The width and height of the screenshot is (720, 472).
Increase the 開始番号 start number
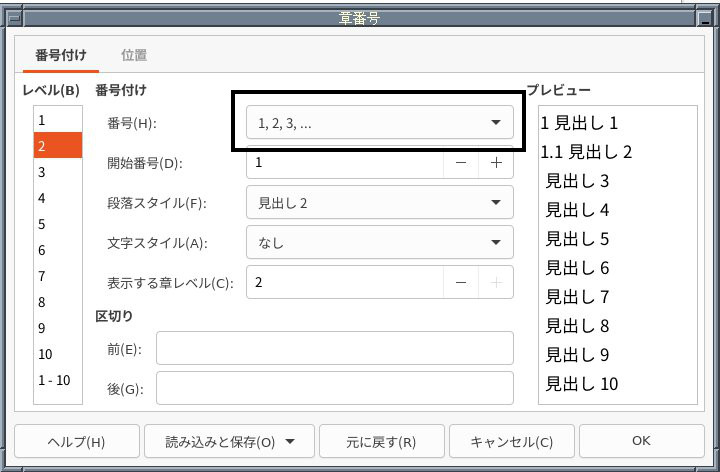pyautogui.click(x=496, y=163)
